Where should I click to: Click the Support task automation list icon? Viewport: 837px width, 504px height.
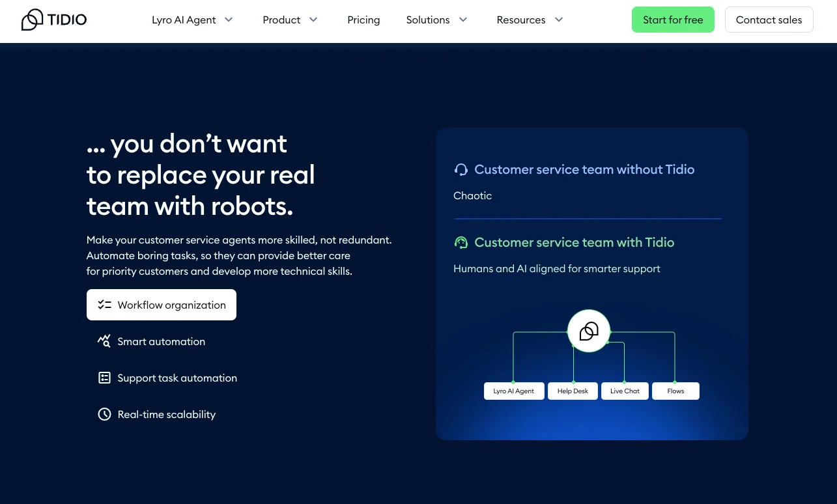104,378
